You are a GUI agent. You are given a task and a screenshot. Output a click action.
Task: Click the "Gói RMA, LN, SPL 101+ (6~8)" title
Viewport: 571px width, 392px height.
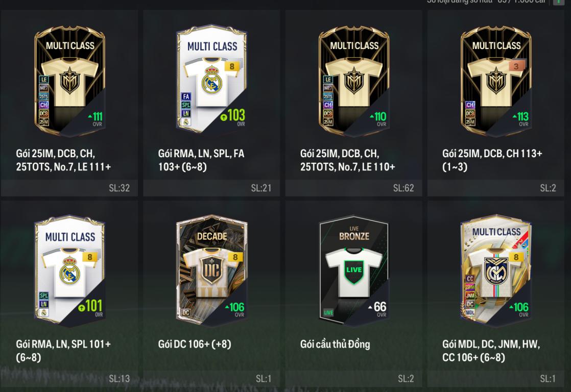[63, 351]
